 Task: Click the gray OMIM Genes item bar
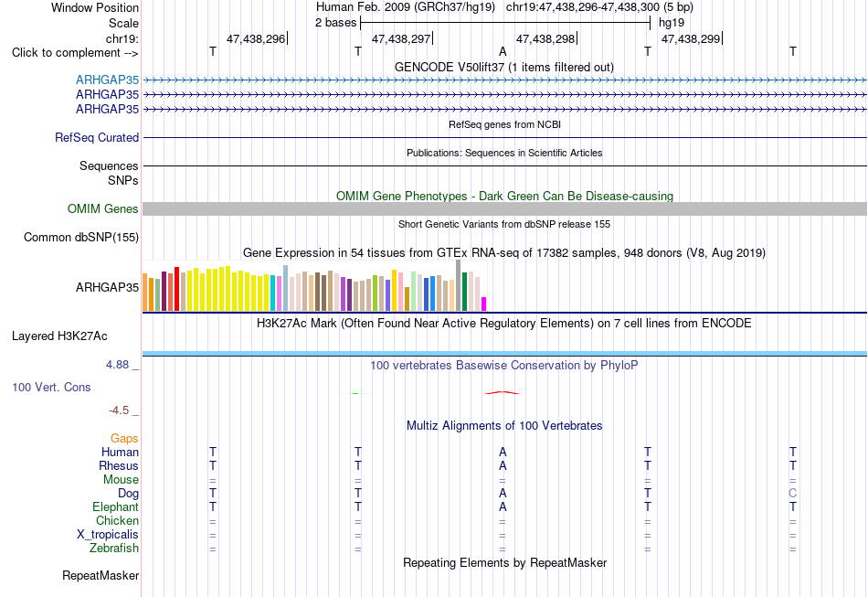pos(504,208)
